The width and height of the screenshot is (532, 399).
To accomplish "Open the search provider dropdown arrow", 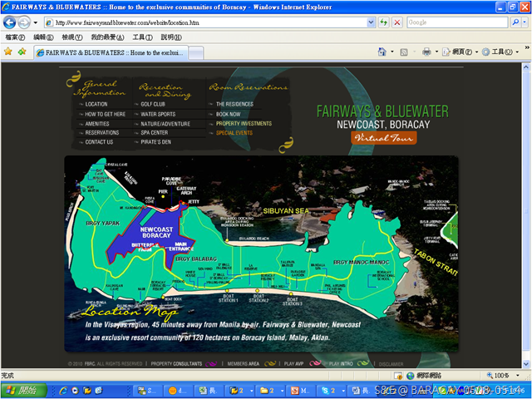I will click(525, 22).
